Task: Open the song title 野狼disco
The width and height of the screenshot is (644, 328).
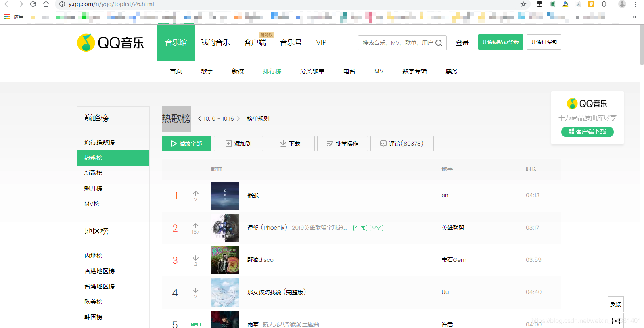Action: point(260,260)
